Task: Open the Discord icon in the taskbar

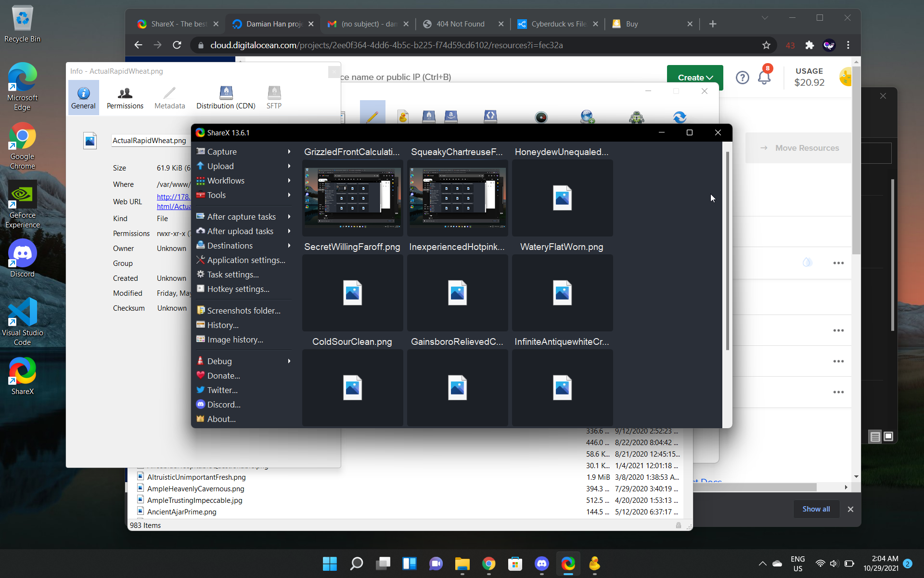Action: [x=541, y=564]
